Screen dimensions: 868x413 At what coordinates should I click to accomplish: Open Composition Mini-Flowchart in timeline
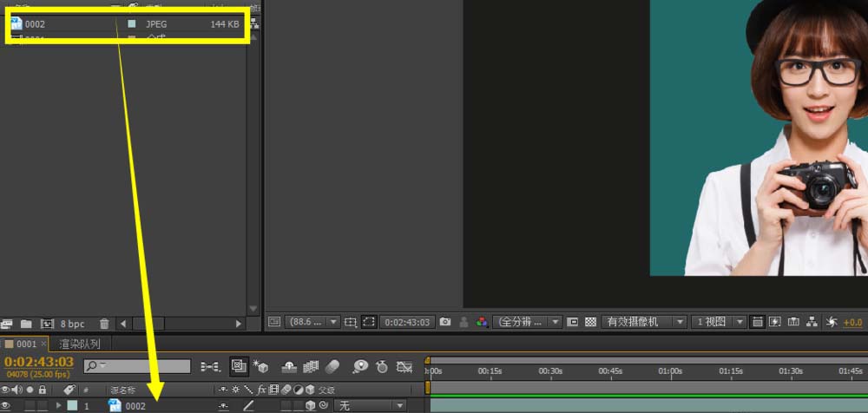pyautogui.click(x=210, y=366)
